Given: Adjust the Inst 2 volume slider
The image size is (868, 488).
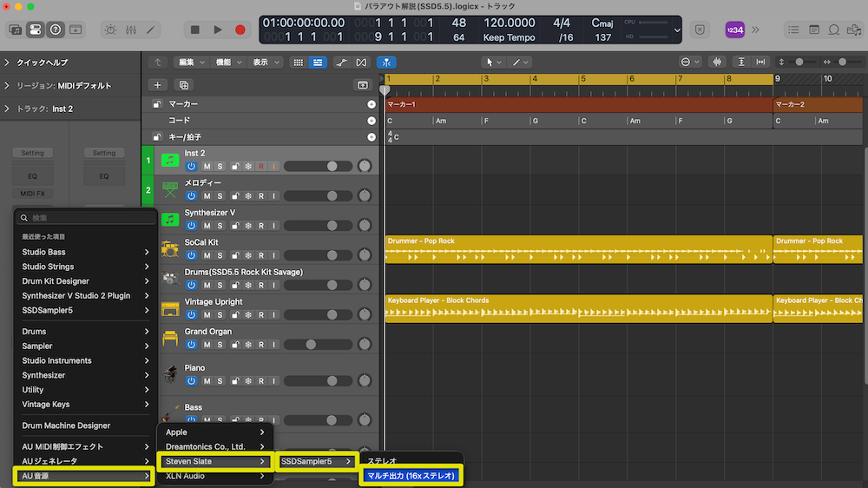Looking at the screenshot, I should (319, 166).
